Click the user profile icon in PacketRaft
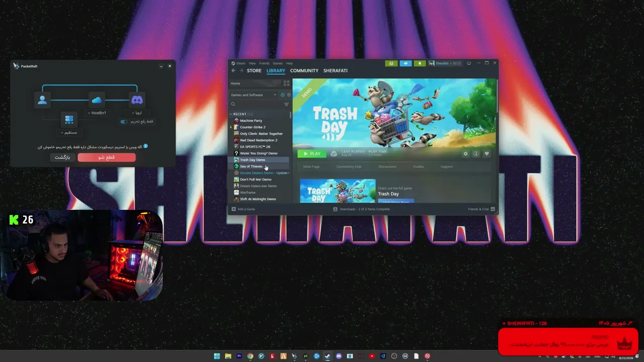Viewport: 644px width, 362px height. [x=42, y=100]
